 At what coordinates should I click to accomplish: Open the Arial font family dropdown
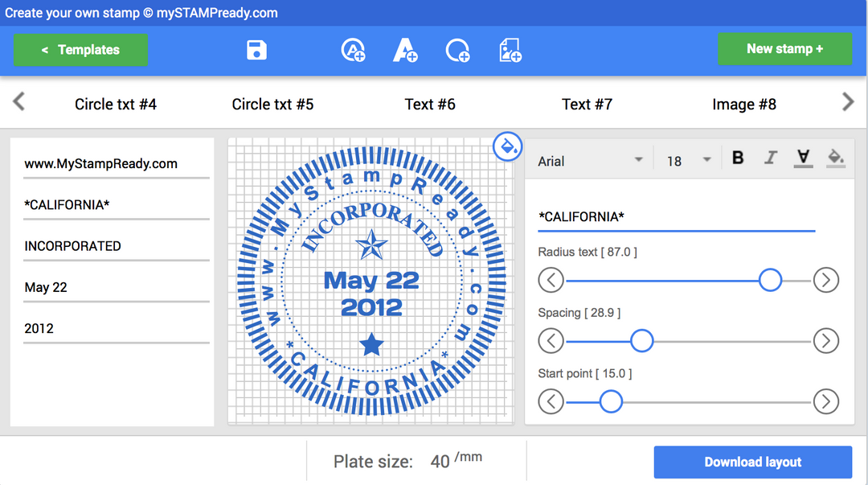click(589, 160)
